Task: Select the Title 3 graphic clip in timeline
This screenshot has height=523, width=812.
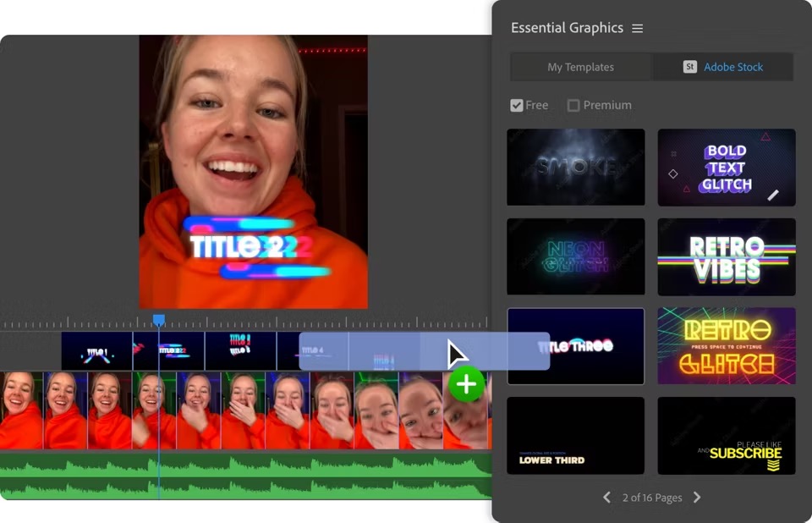Action: [240, 351]
